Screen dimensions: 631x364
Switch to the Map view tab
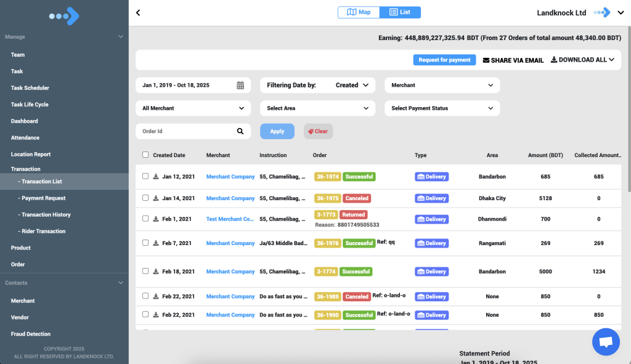[359, 12]
